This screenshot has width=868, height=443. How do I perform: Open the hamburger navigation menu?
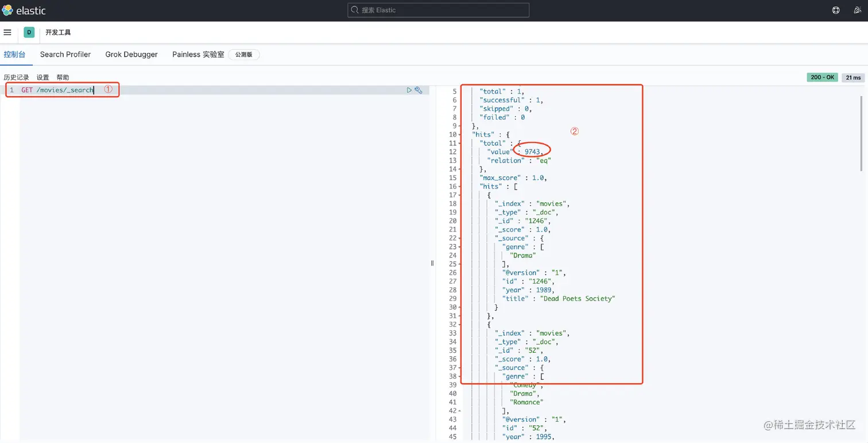coord(7,33)
